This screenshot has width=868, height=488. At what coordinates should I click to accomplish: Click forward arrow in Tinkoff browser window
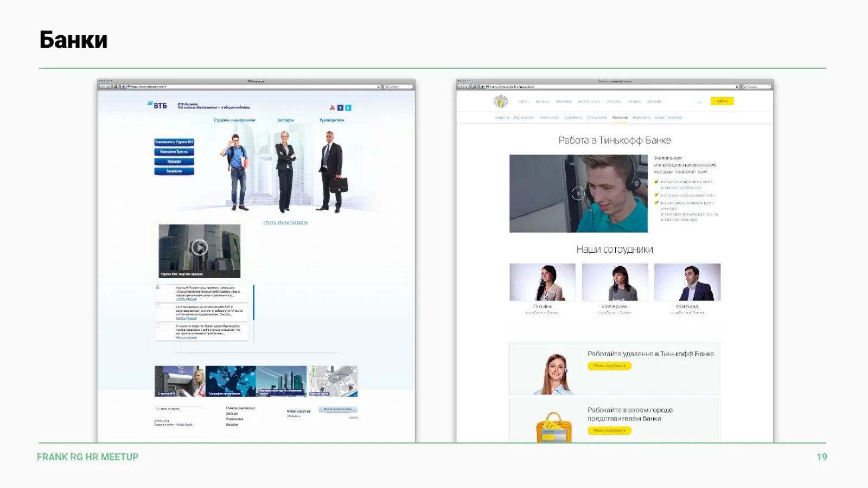[x=467, y=87]
